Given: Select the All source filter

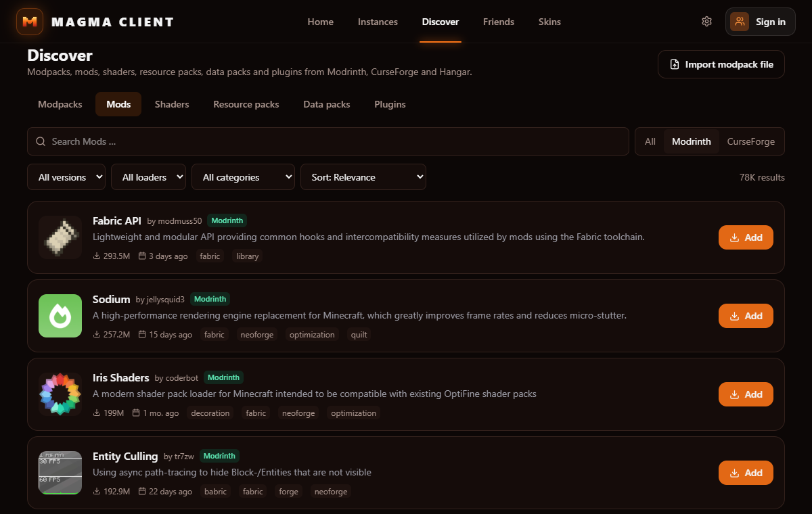Looking at the screenshot, I should 650,142.
